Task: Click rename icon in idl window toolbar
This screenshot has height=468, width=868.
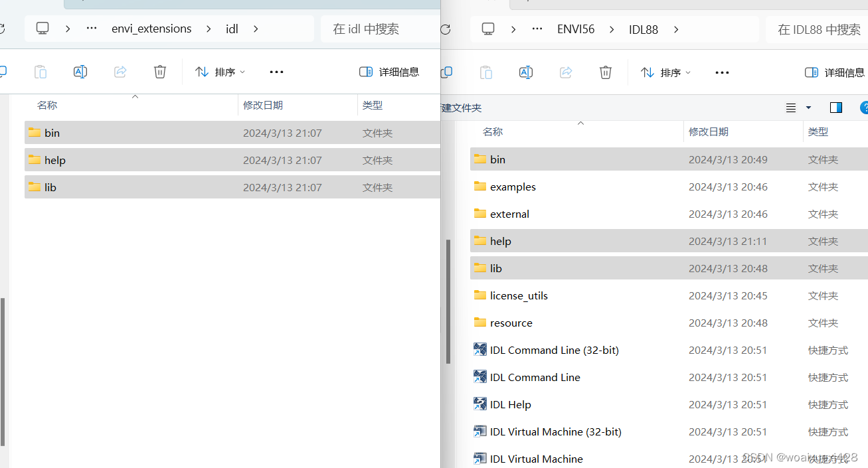Action: tap(80, 72)
